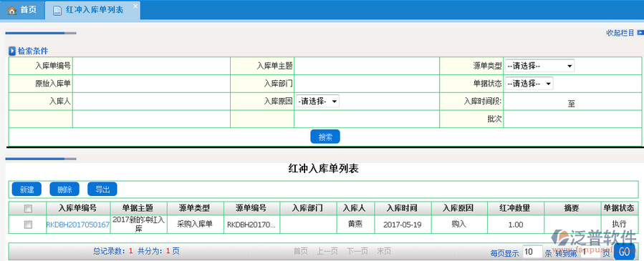
Task: Select the 红冲入库单列表 tab
Action: (92, 10)
